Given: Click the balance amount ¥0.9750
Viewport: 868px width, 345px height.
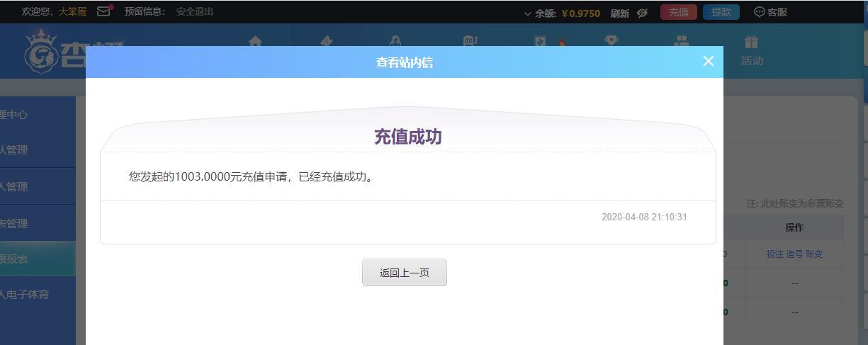Looking at the screenshot, I should point(580,13).
